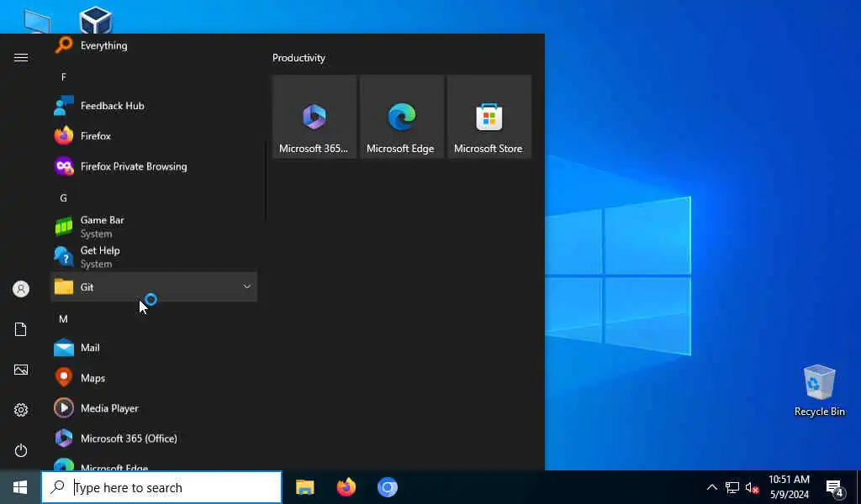Launch Media Player app
This screenshot has height=504, width=861.
pyautogui.click(x=154, y=408)
